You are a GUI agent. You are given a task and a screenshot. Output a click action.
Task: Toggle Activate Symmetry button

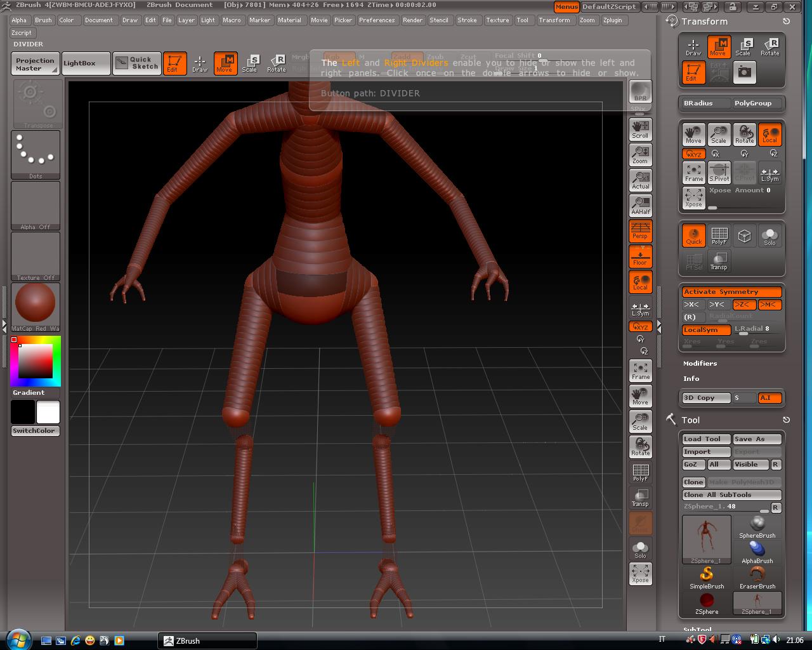[x=731, y=292]
